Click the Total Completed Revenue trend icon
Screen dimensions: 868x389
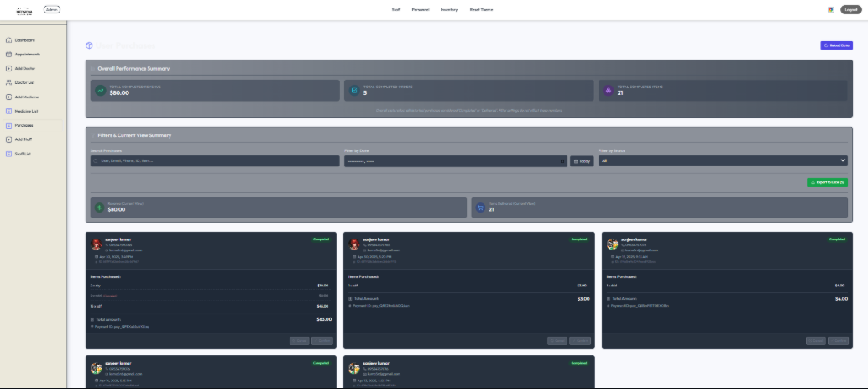(101, 91)
